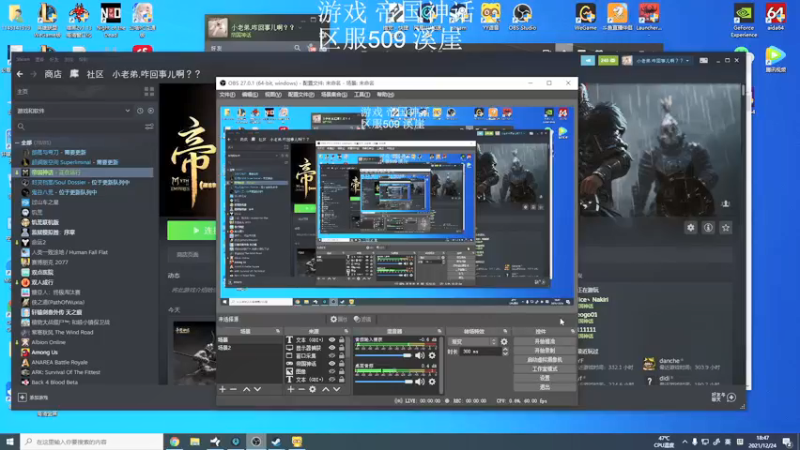
Task: Toggle visibility of 帝国神话 source
Action: pyautogui.click(x=332, y=364)
